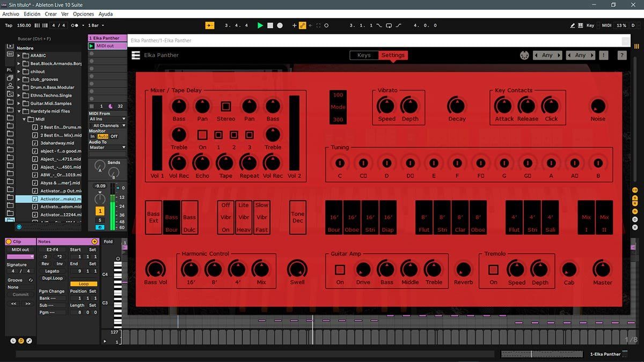The width and height of the screenshot is (644, 362).
Task: Click the Fold button
Action: (x=108, y=242)
